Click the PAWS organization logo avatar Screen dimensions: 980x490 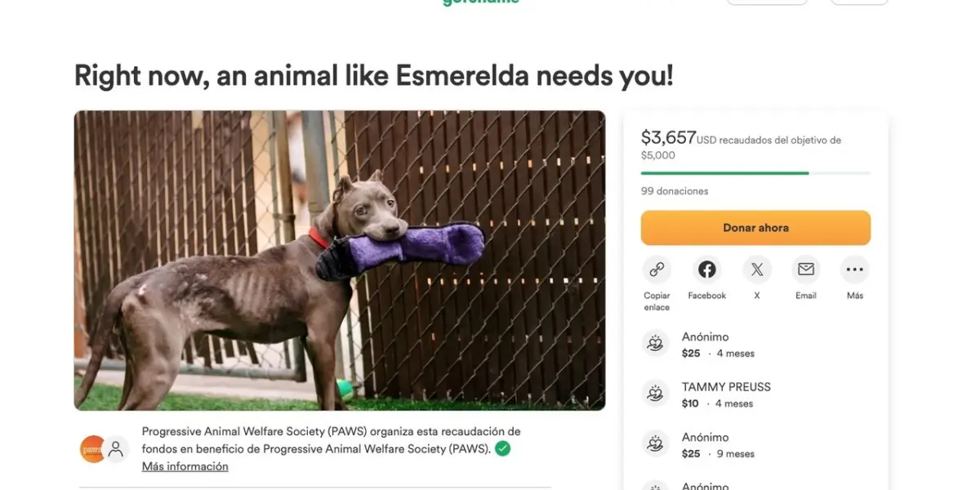(92, 449)
